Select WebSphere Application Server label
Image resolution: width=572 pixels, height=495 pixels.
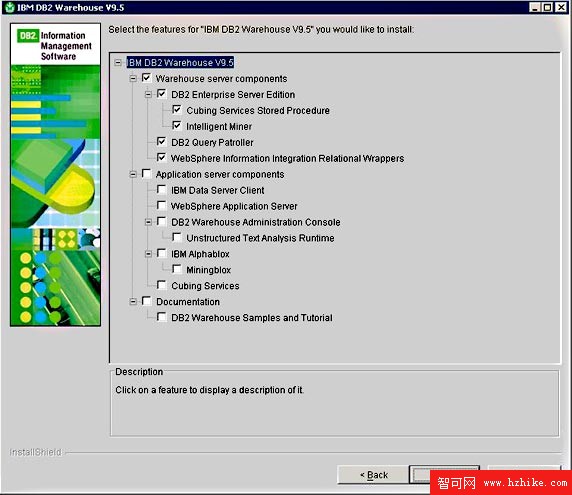point(234,206)
